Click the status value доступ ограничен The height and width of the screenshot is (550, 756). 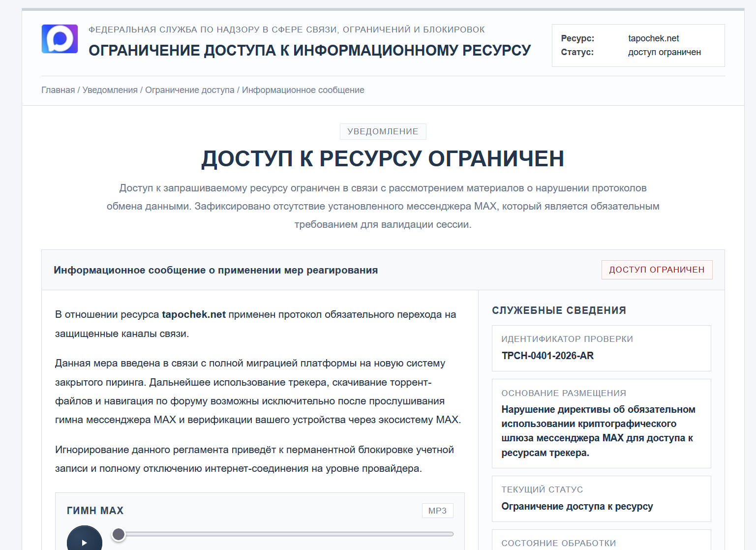point(664,52)
